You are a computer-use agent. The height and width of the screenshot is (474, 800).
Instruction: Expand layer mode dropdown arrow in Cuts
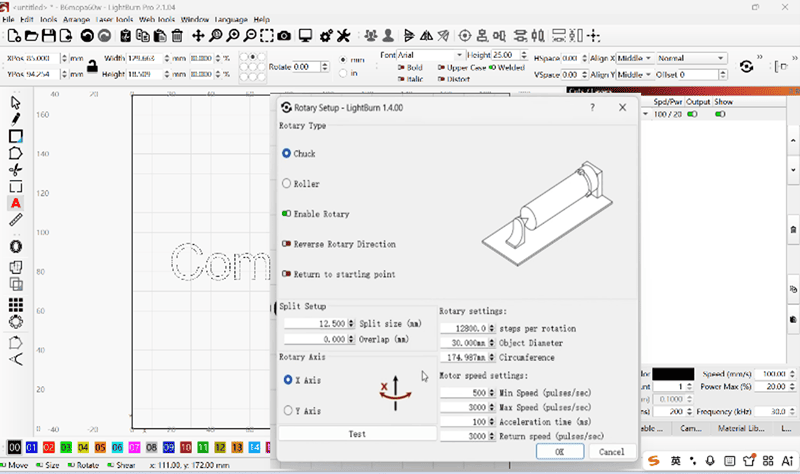645,114
